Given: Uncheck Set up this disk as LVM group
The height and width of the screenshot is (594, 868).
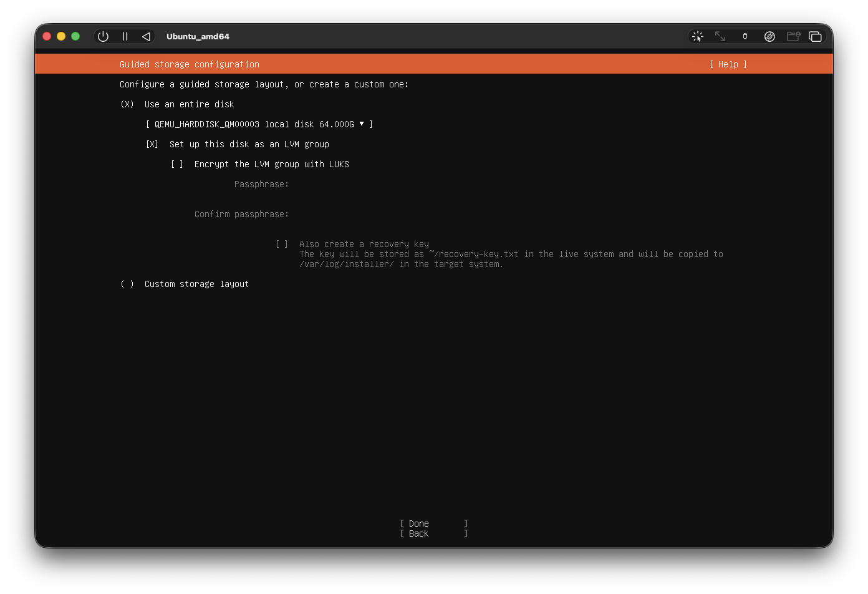Looking at the screenshot, I should click(152, 144).
